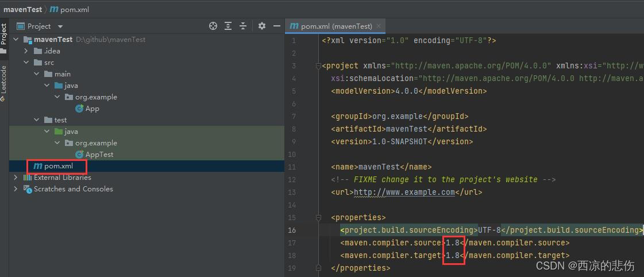Open Project panel gear settings
644x277 pixels.
pos(261,26)
